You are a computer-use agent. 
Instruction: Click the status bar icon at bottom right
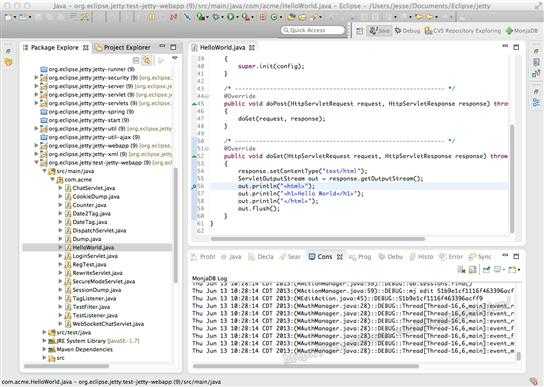pos(534,381)
